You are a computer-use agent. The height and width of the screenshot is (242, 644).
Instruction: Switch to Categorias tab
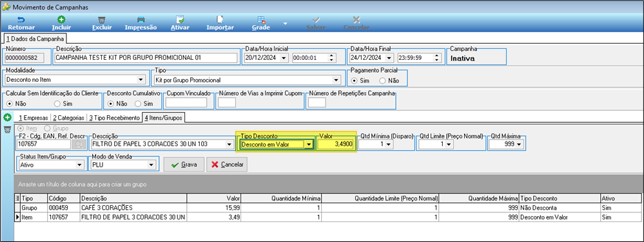pos(68,118)
